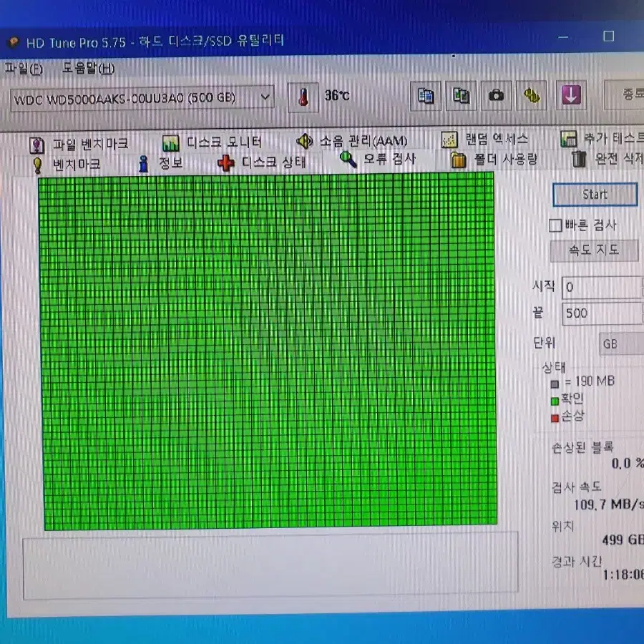Open the 정보 tab
Viewport: 644px width, 644px height.
tap(161, 163)
